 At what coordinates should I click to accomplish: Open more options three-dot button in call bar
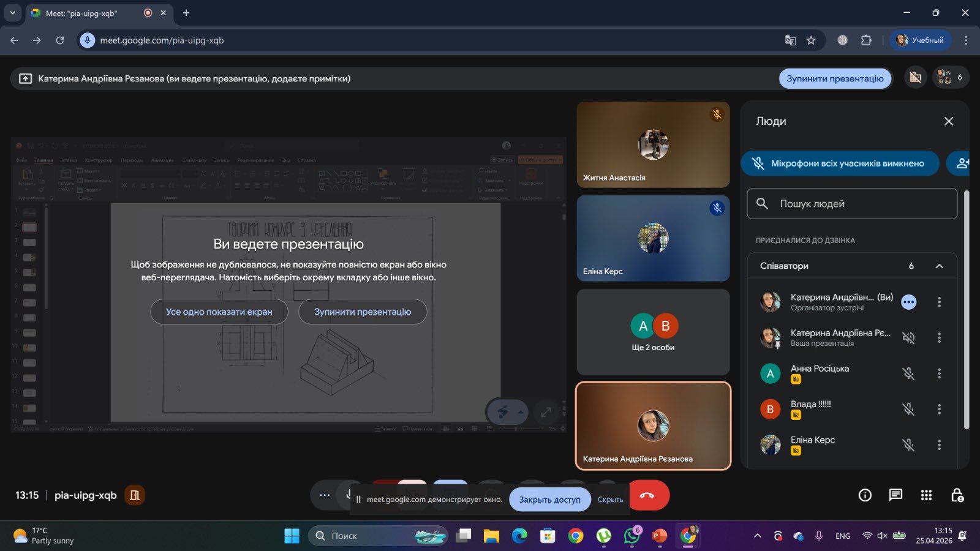325,495
